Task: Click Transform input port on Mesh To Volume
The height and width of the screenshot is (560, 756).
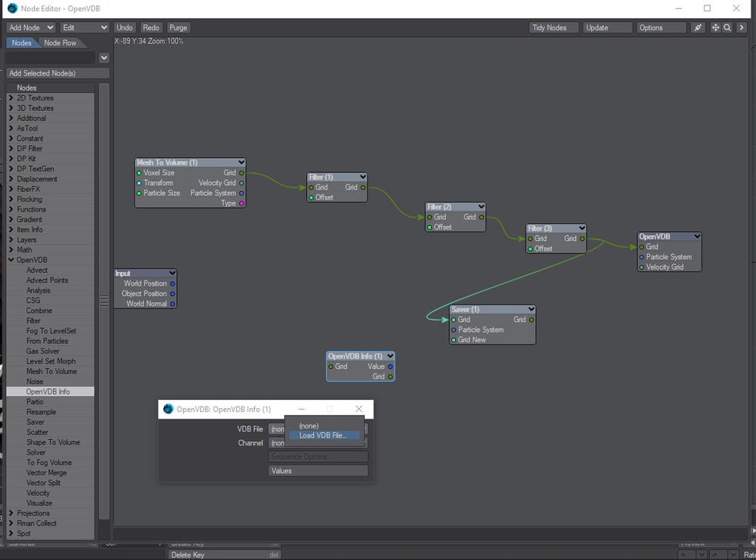Action: pos(139,183)
